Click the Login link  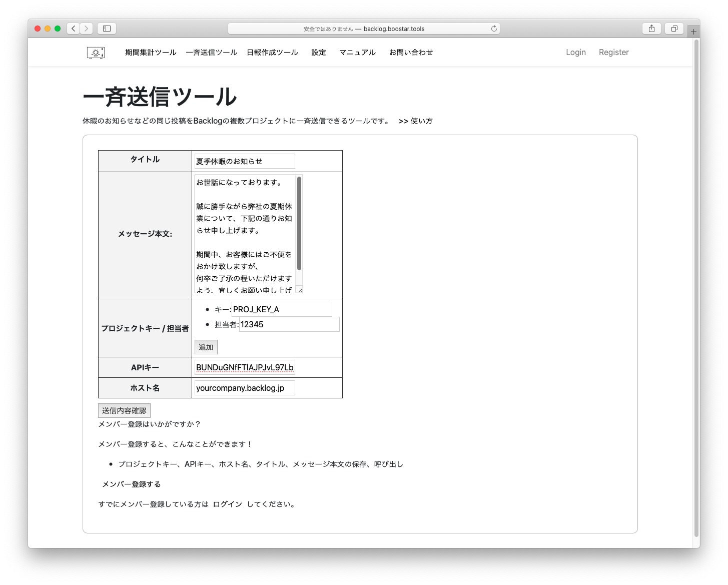(575, 53)
